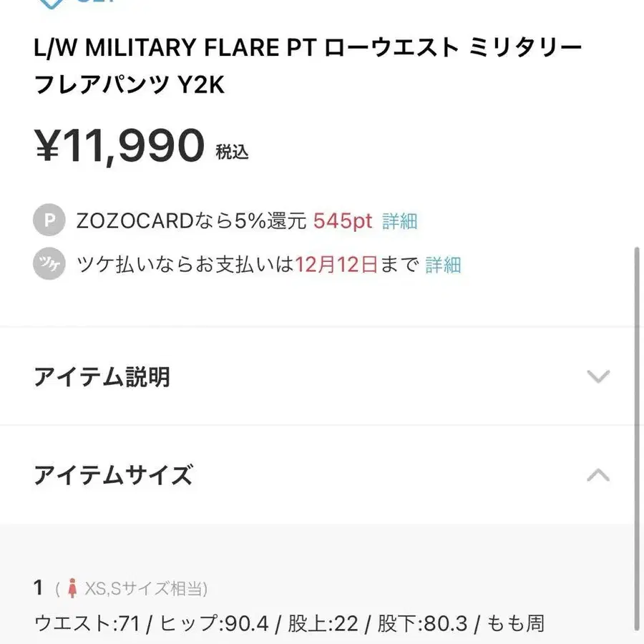
Task: Click the 545pt reward points text
Action: pos(343,221)
